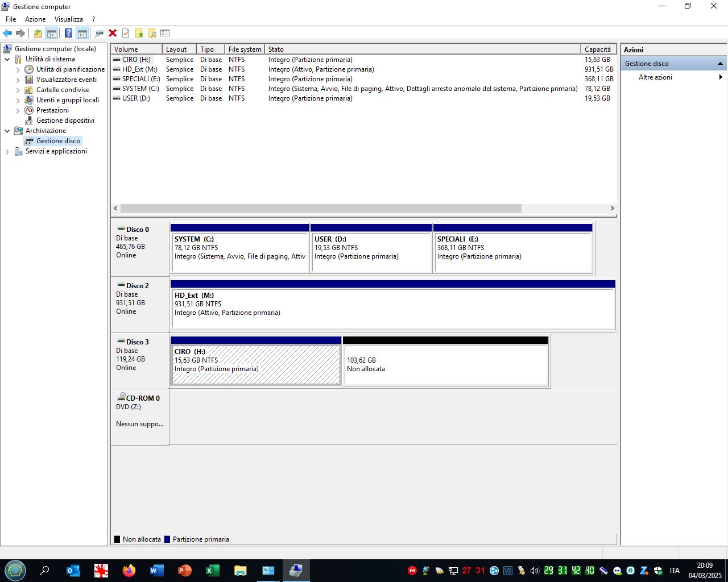Sort by the Stato column header
The image size is (728, 582).
(x=423, y=49)
